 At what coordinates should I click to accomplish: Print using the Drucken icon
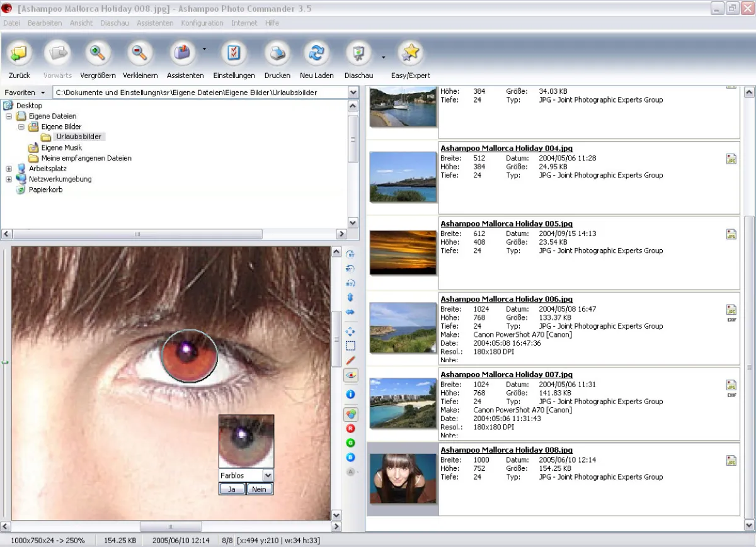pyautogui.click(x=277, y=54)
